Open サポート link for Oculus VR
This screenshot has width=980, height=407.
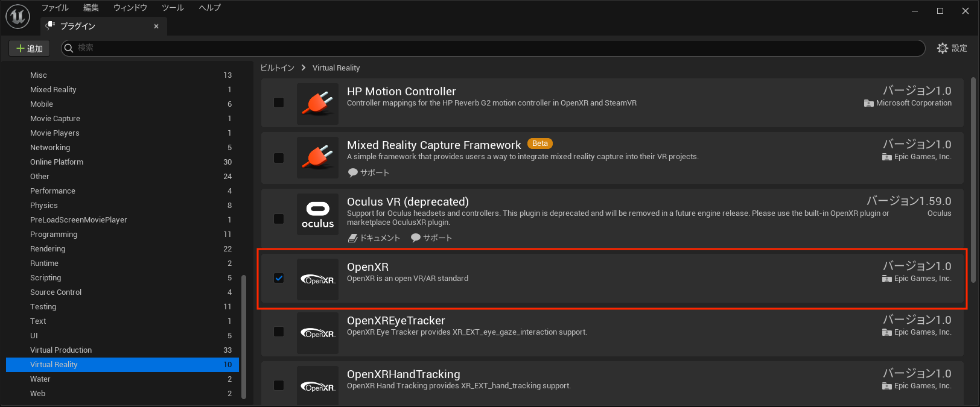click(431, 238)
